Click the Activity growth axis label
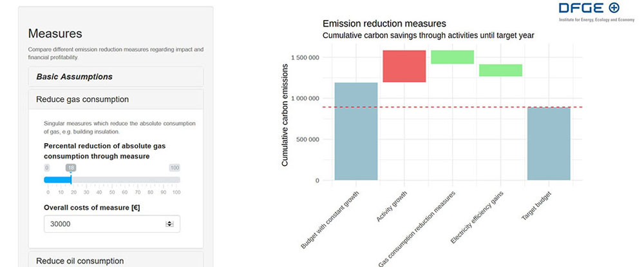Viewport: 644px width, 267px height. (x=392, y=206)
